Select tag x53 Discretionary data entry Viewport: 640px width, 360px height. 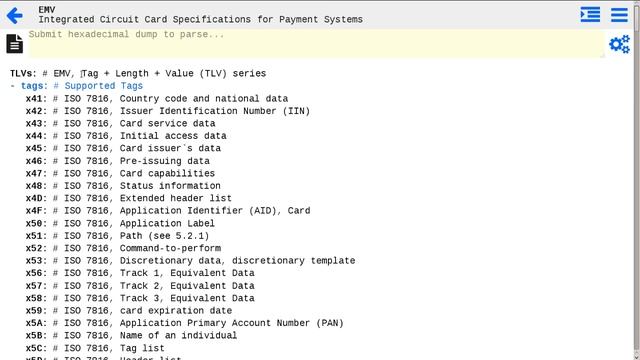[190, 260]
